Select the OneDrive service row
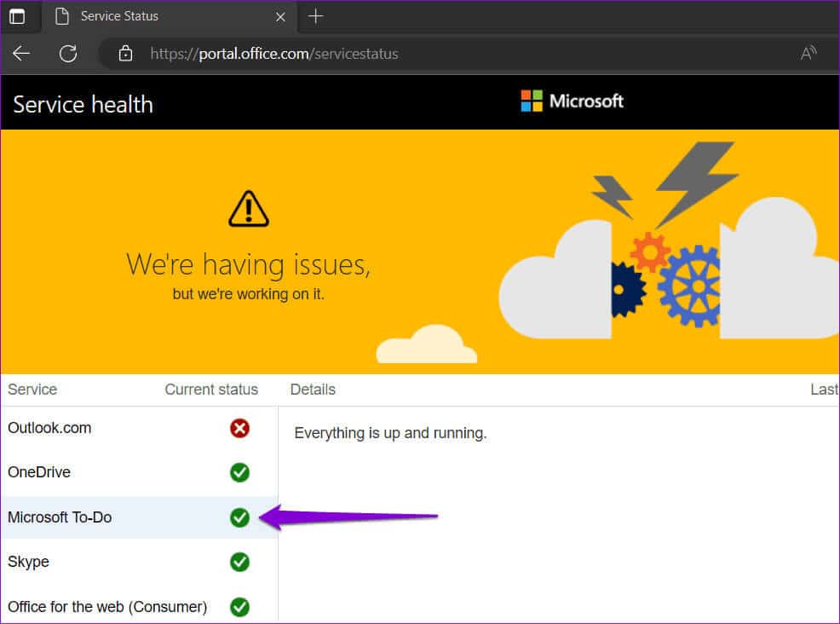The width and height of the screenshot is (840, 624). (139, 472)
